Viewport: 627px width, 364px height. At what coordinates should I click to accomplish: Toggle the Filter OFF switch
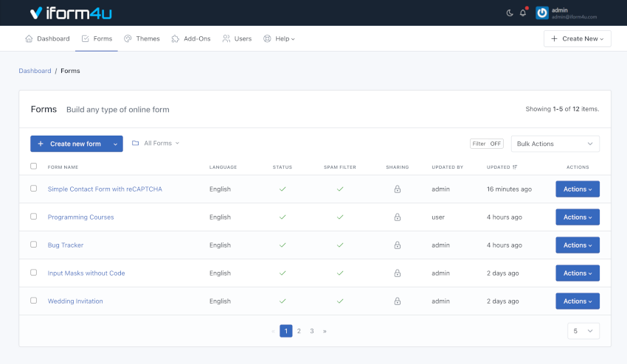tap(487, 144)
